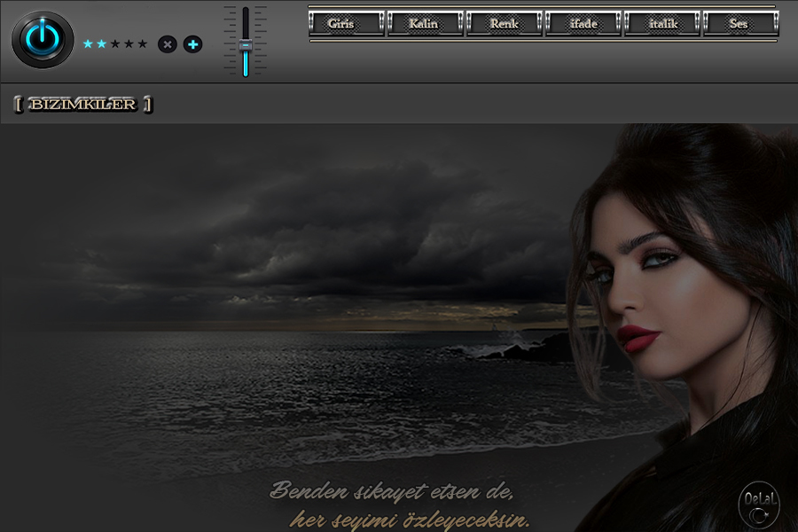
Task: Click the second blue rating star
Action: [101, 43]
